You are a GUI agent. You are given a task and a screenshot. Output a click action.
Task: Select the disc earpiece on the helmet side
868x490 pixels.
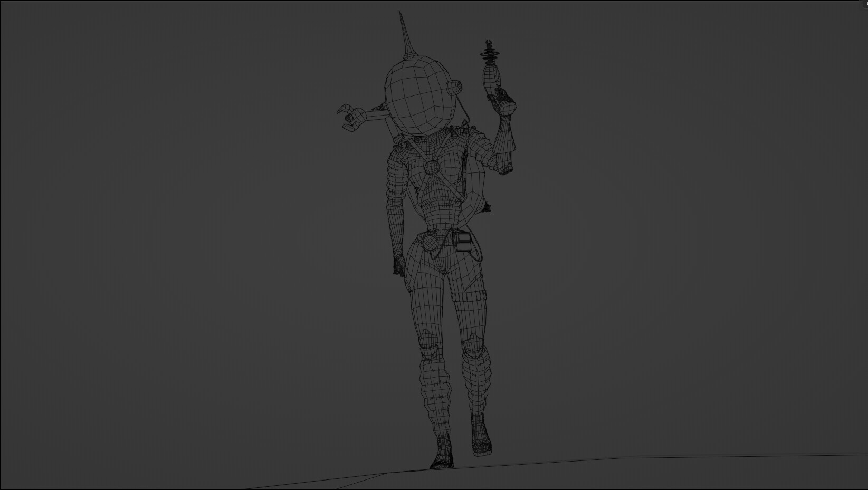pyautogui.click(x=454, y=89)
